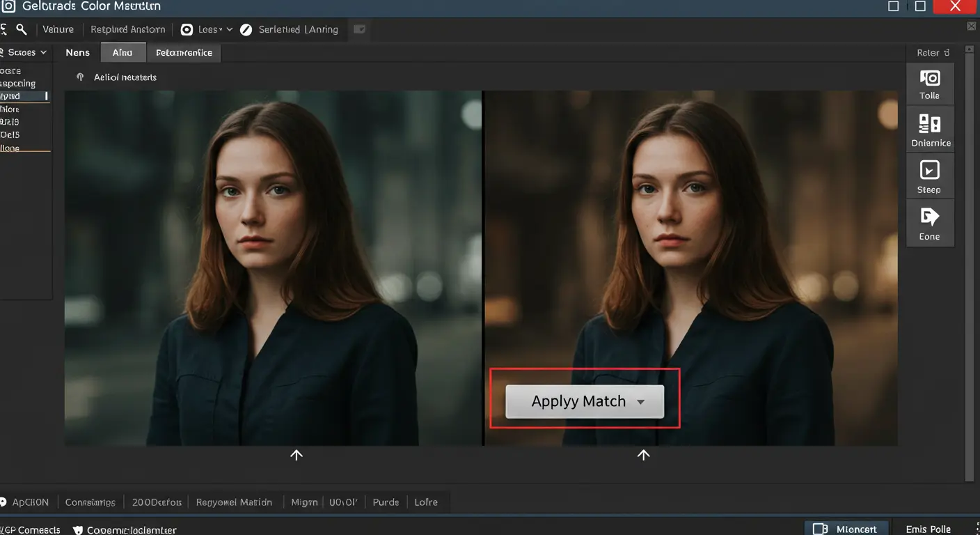Viewport: 980px width, 535px height.
Task: Click the Apply Match button
Action: 585,401
